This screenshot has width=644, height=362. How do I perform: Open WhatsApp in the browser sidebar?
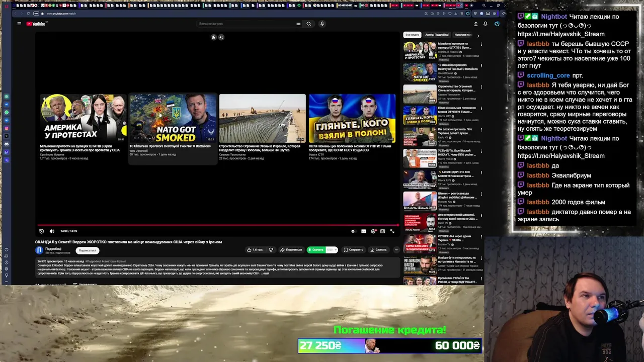coord(7,112)
